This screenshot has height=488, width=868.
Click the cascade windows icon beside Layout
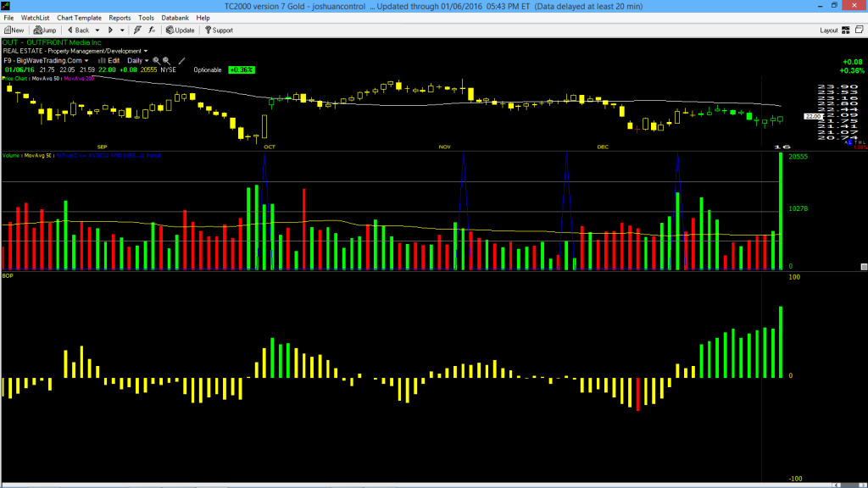coord(860,30)
